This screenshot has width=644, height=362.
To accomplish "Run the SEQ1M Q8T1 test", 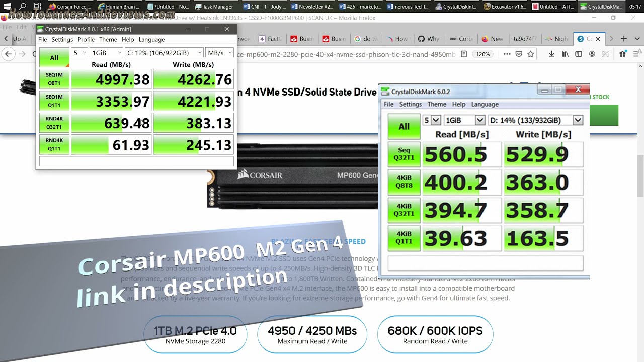I will 54,79.
